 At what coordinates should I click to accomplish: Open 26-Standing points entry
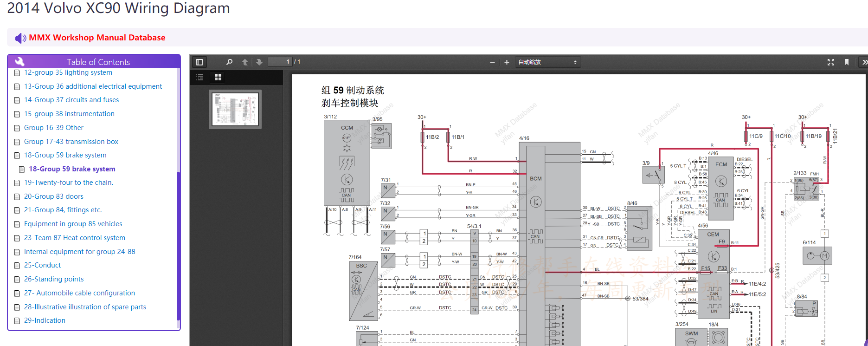(x=54, y=279)
